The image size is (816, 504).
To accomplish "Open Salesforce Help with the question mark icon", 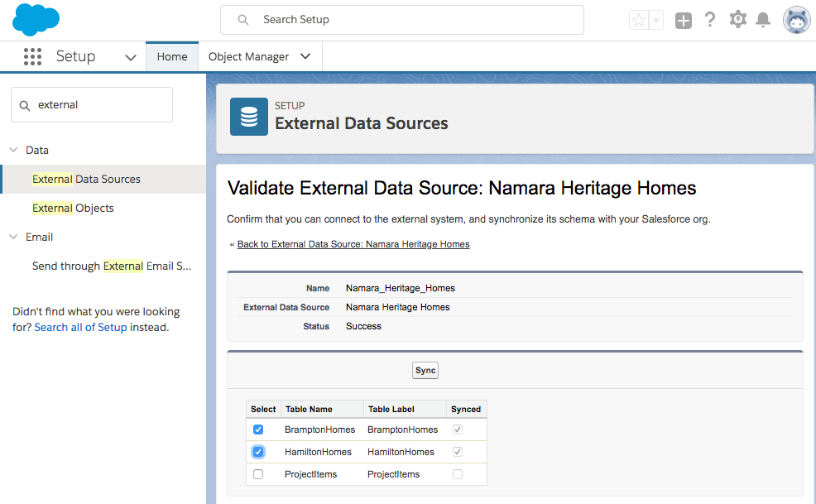I will 710,19.
